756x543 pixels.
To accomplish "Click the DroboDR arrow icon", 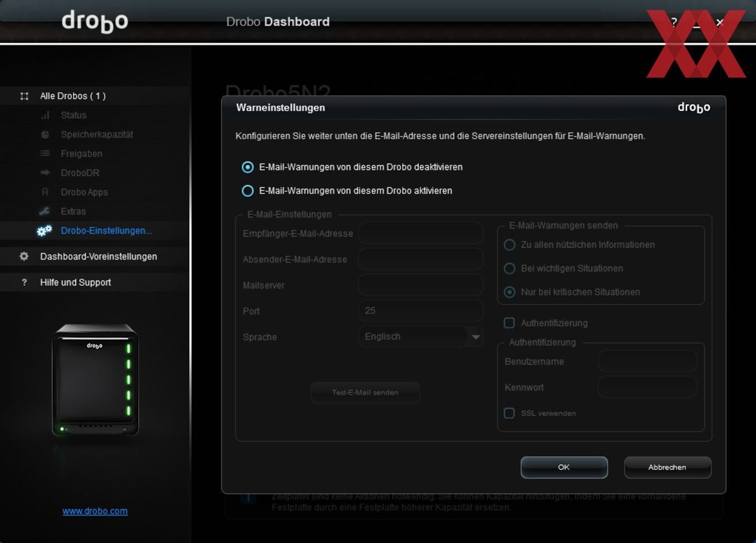I will point(45,173).
